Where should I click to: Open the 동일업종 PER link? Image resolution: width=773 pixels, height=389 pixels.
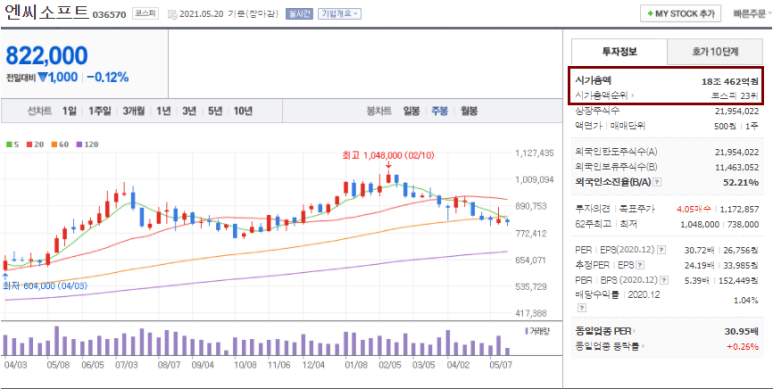point(605,331)
